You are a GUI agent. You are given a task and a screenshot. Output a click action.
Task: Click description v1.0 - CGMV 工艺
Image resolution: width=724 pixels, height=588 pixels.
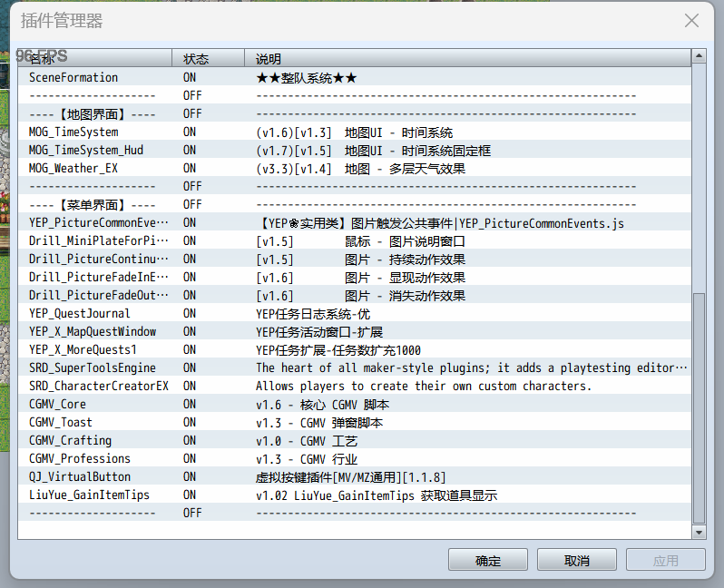[307, 441]
